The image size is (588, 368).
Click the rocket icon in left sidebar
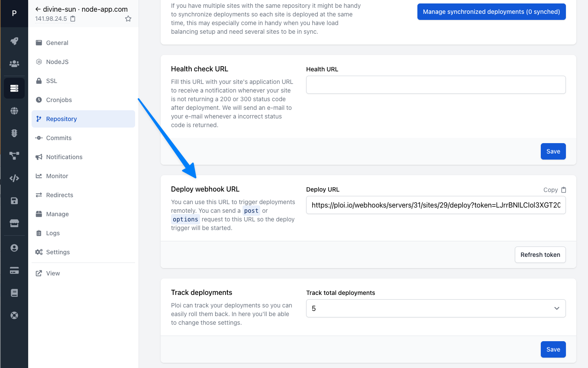(x=14, y=42)
